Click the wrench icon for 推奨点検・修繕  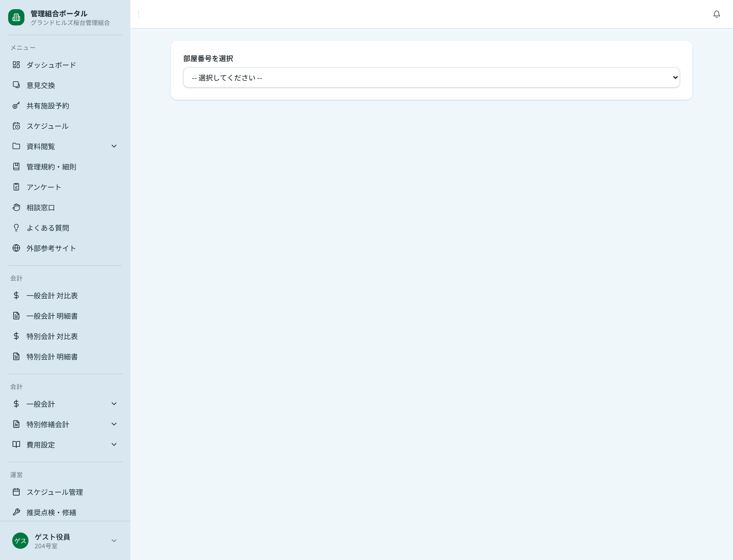[16, 512]
